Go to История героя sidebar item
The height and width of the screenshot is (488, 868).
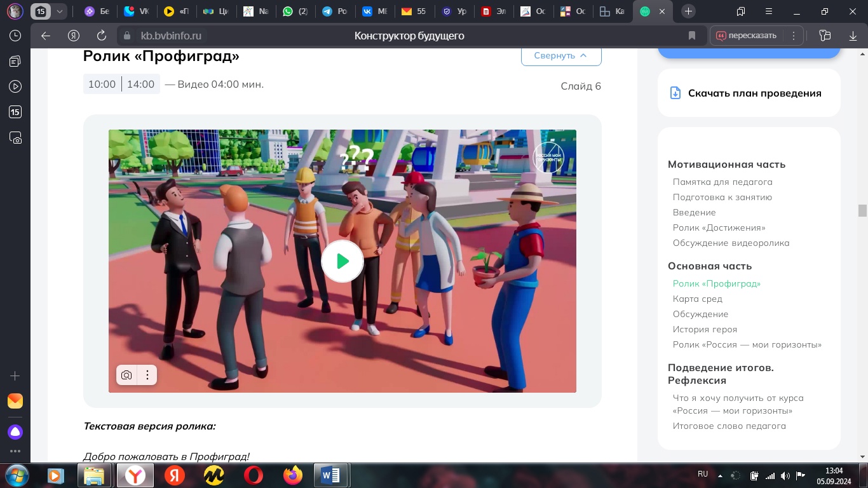pyautogui.click(x=705, y=329)
